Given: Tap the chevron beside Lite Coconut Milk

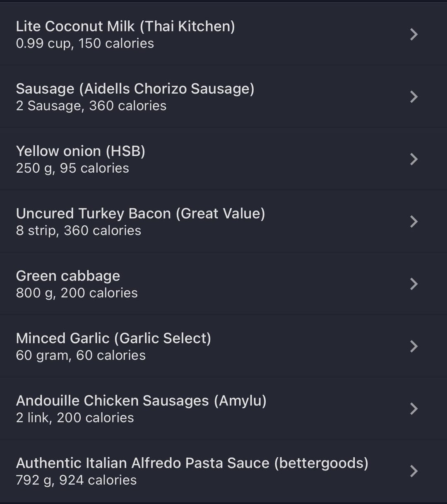Looking at the screenshot, I should pyautogui.click(x=413, y=34).
